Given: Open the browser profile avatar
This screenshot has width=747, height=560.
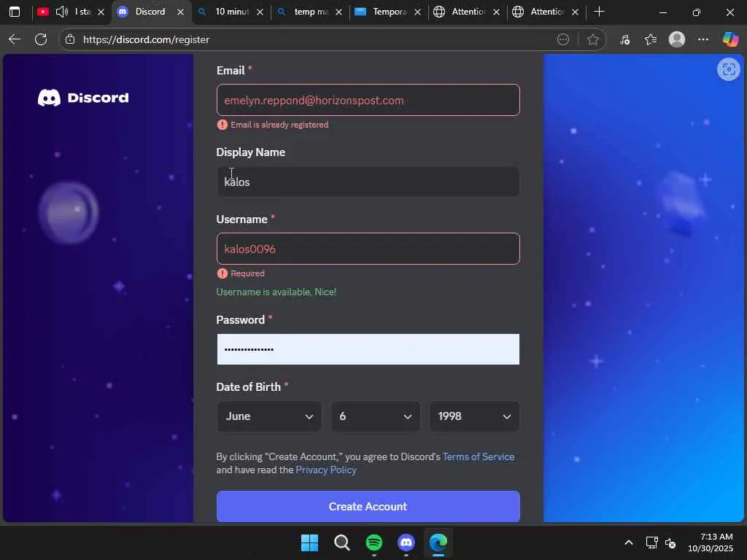Looking at the screenshot, I should pos(677,39).
